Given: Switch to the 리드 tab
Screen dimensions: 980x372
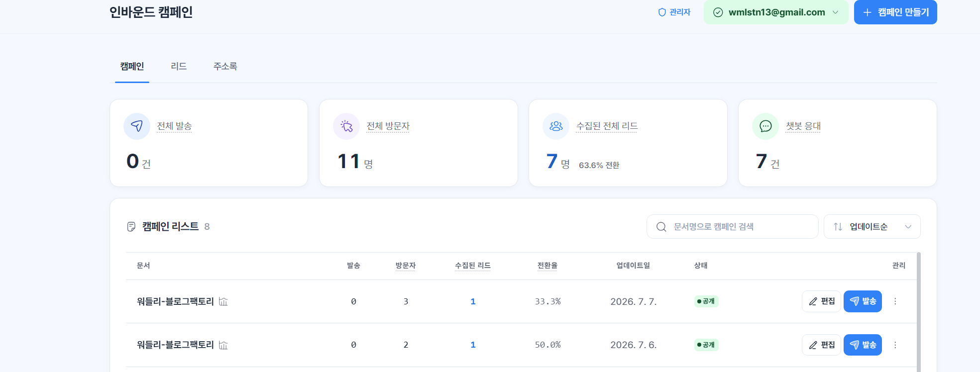Looking at the screenshot, I should [179, 67].
